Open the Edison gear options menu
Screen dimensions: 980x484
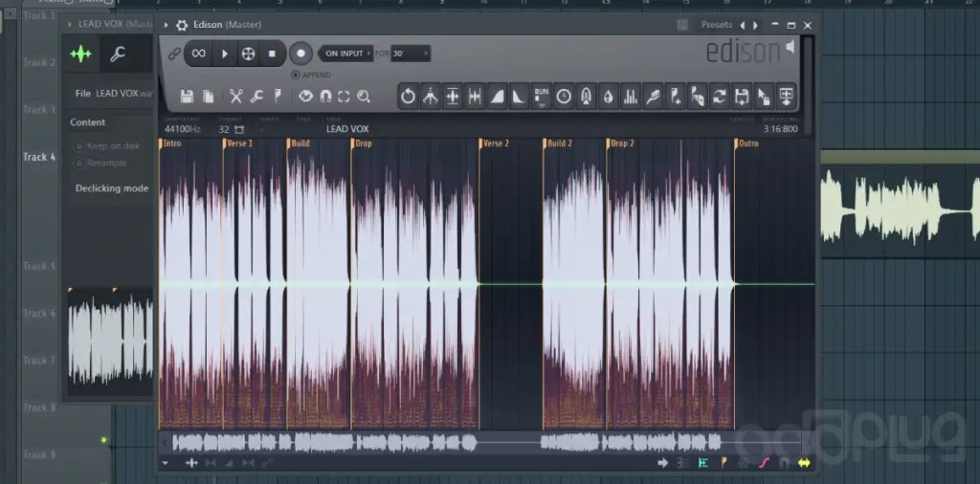point(182,25)
